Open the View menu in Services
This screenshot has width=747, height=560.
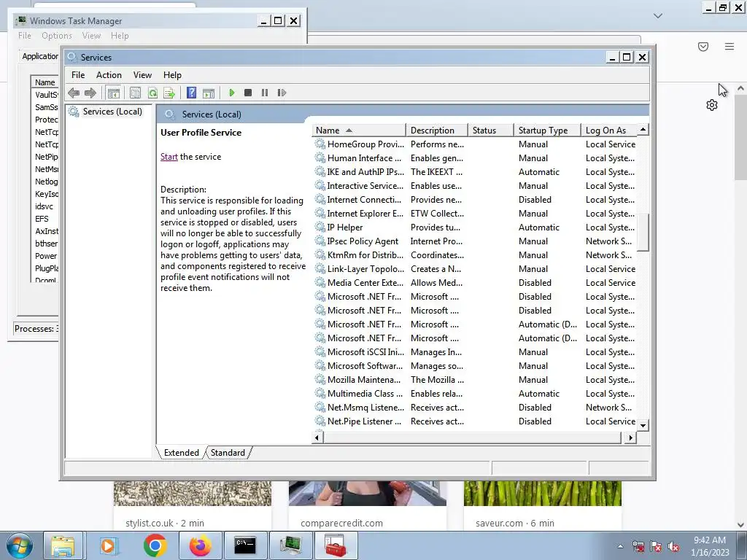[x=142, y=75]
